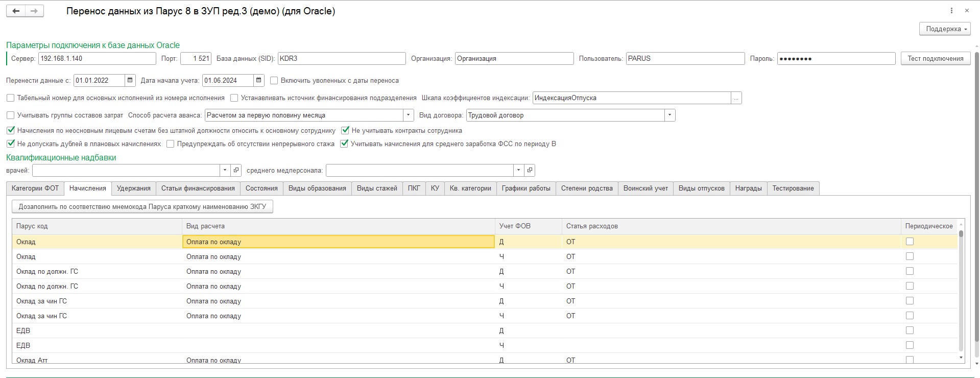The width and height of the screenshot is (980, 378).
Task: Open the 'Удержания' tab
Action: click(134, 188)
